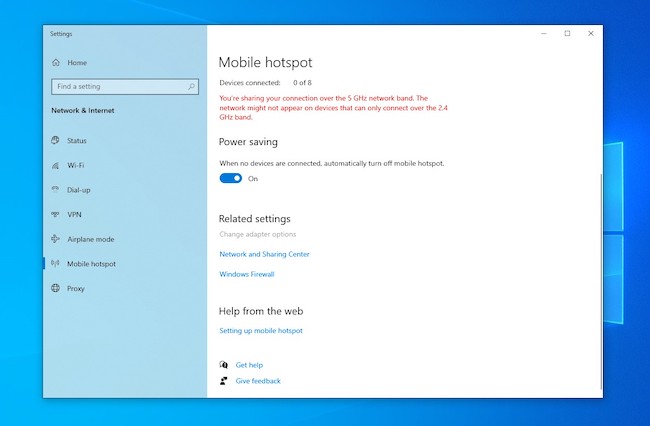Go to Wi-Fi settings
The image size is (650, 426).
coord(125,165)
